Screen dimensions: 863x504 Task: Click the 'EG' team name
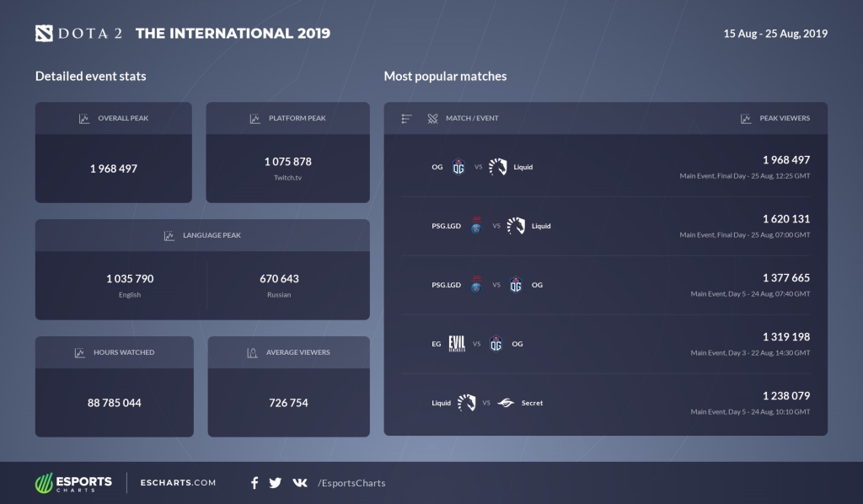click(437, 344)
